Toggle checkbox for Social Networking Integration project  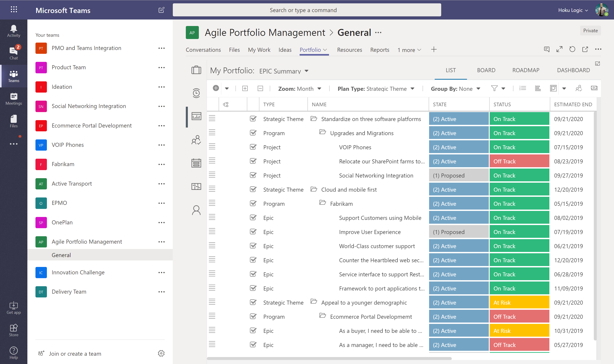tap(253, 175)
